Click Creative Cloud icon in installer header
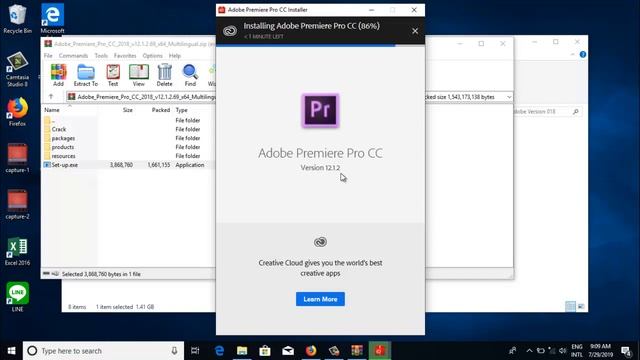 tap(230, 31)
